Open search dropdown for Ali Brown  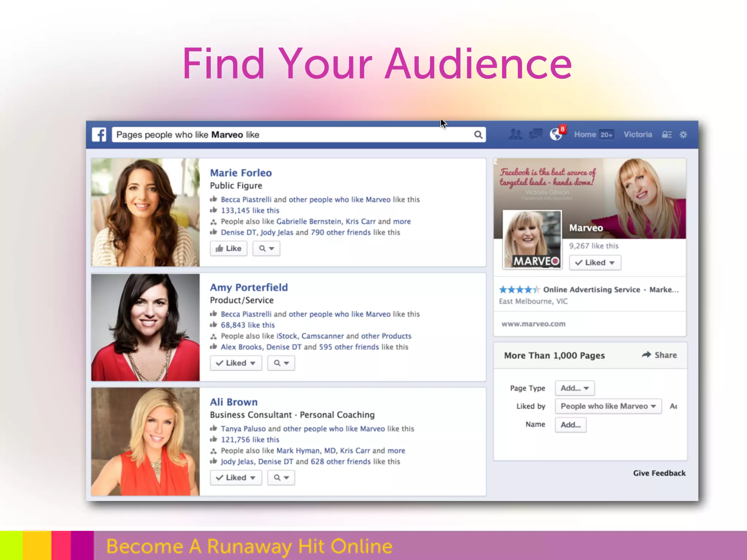tap(281, 478)
